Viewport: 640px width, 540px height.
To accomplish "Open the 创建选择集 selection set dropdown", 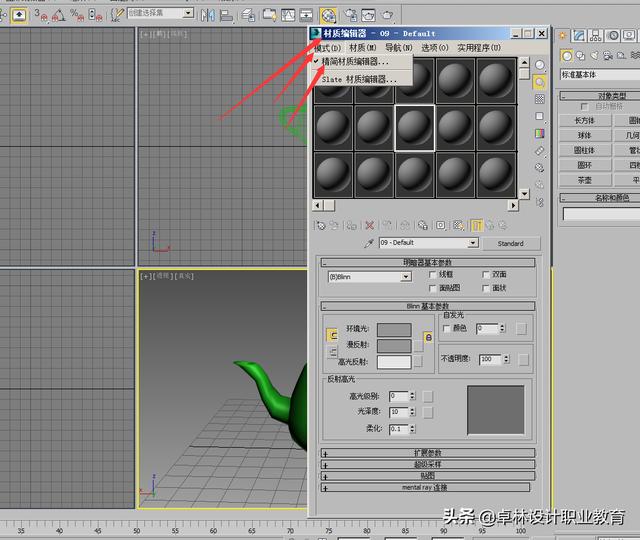I will [188, 13].
